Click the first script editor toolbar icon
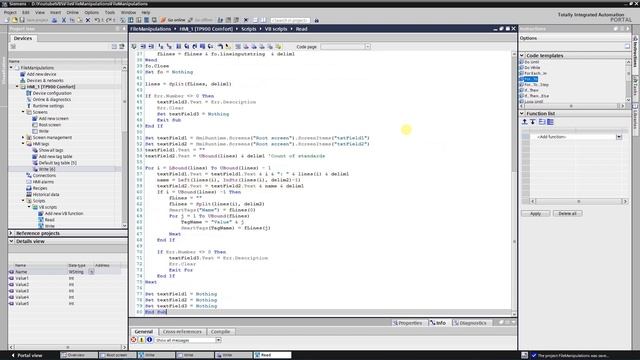 click(x=134, y=47)
